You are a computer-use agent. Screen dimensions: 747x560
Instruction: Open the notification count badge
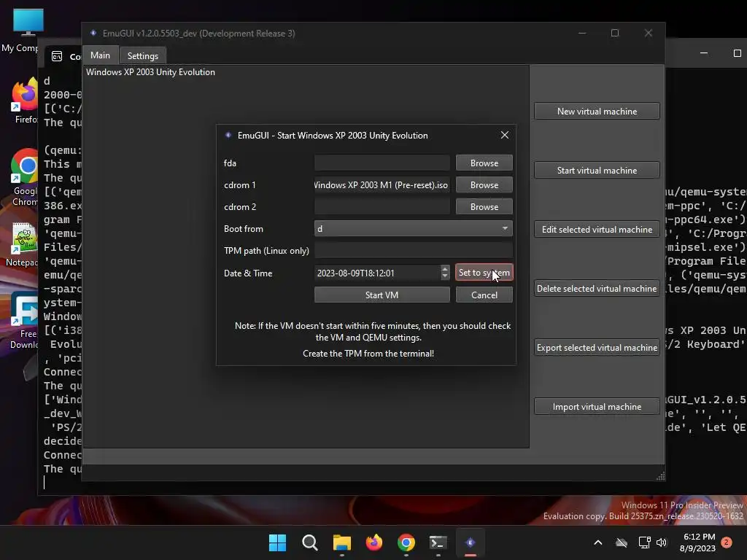click(727, 542)
